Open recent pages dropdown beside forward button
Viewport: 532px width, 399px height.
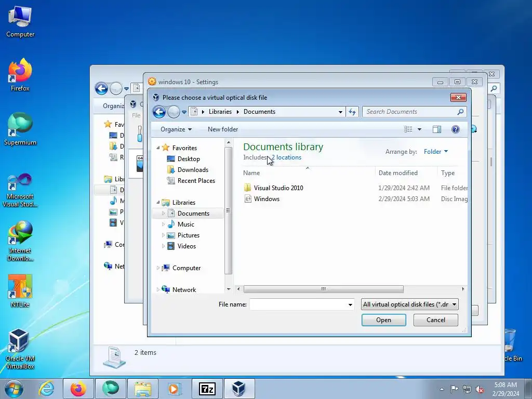click(x=184, y=112)
